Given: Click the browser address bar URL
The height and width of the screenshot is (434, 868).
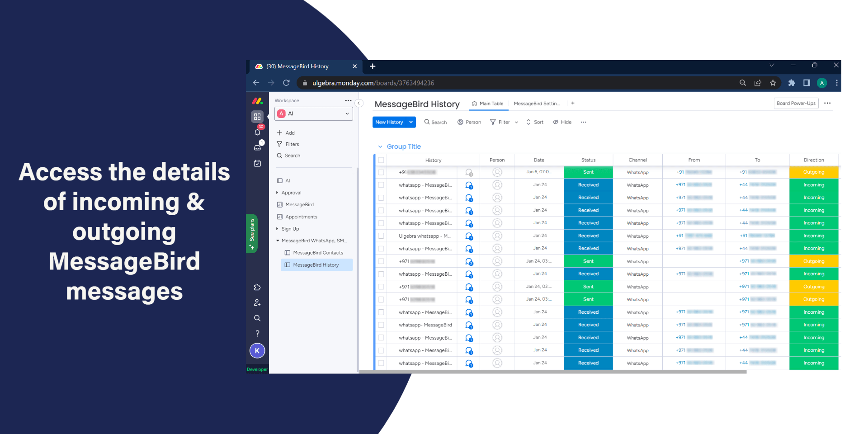Looking at the screenshot, I should (x=373, y=83).
